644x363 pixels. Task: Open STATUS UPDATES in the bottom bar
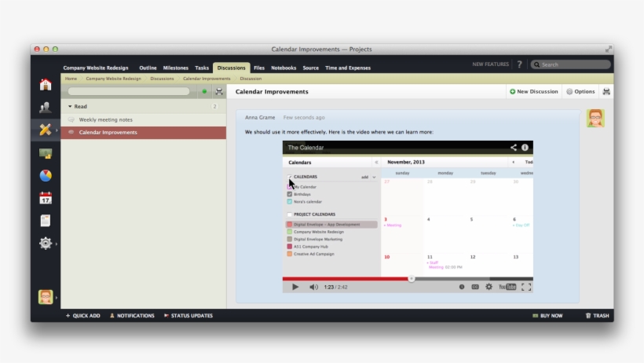tap(188, 316)
